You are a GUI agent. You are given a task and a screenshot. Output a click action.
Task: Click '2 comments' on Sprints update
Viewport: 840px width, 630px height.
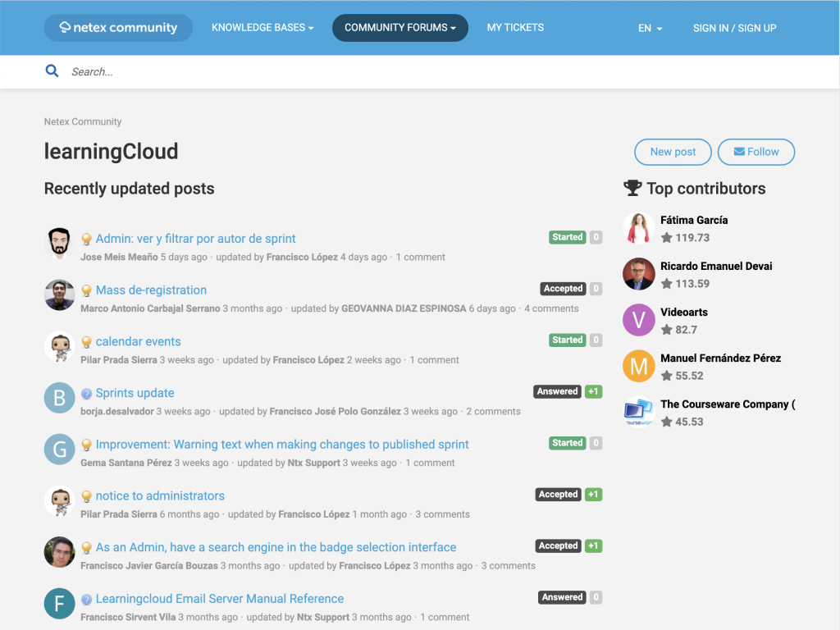[493, 411]
